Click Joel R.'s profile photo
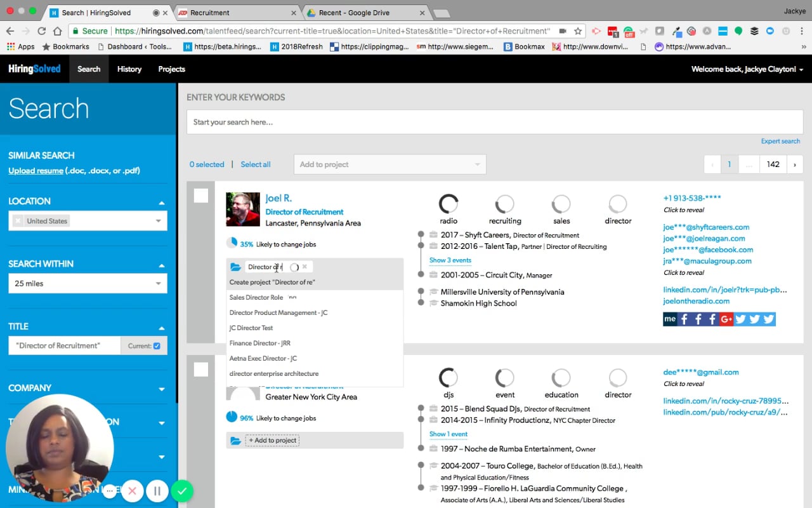Screen dimensions: 812x508 click(x=243, y=210)
